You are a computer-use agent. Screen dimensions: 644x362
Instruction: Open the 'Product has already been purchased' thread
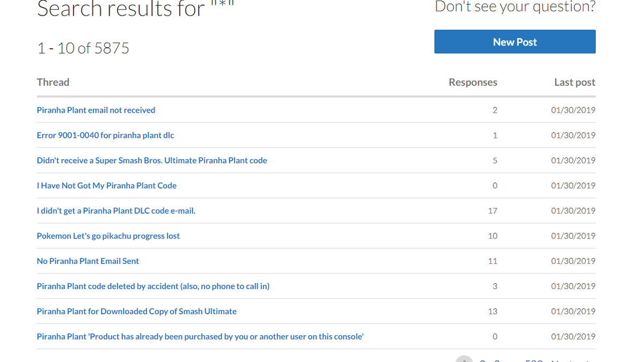click(200, 337)
